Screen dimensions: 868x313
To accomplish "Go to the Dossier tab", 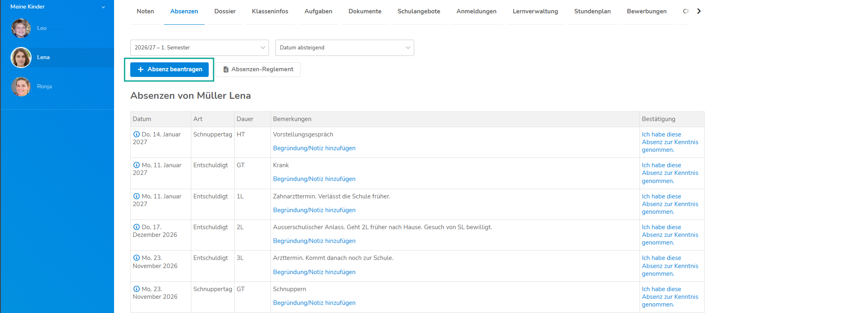I will coord(225,11).
